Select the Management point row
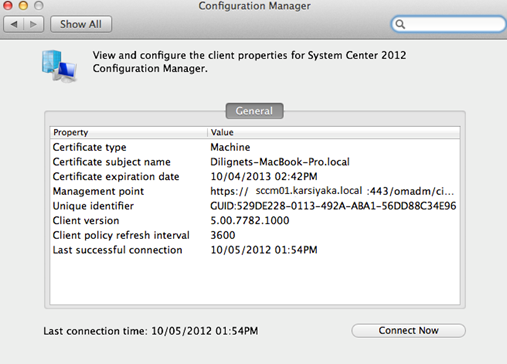 coord(255,191)
